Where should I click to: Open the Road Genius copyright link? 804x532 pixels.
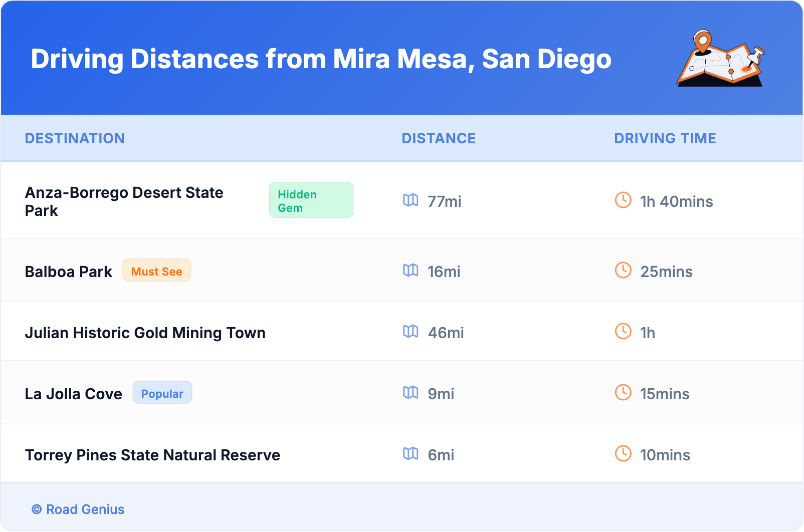tap(79, 509)
